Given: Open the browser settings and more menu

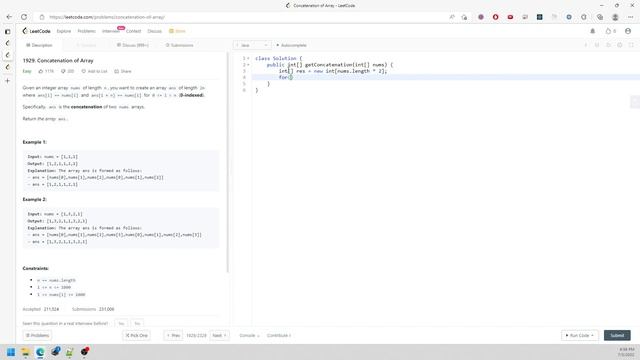Looking at the screenshot, I should pos(631,17).
